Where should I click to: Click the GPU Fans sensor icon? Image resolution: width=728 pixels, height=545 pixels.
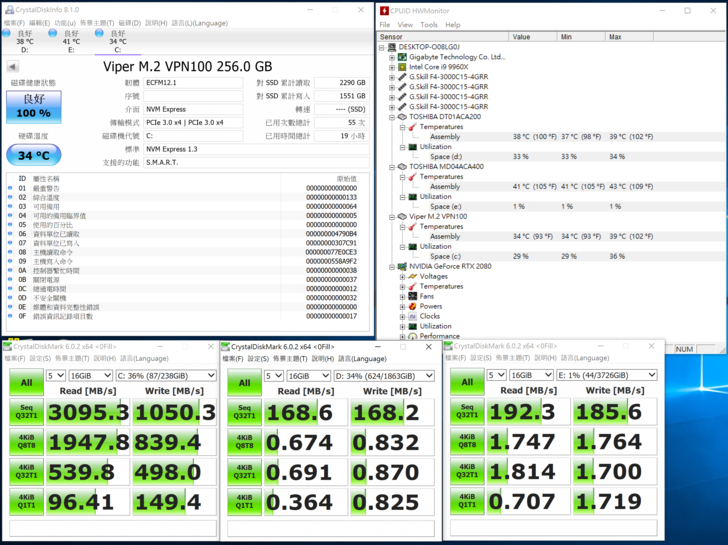click(x=413, y=296)
